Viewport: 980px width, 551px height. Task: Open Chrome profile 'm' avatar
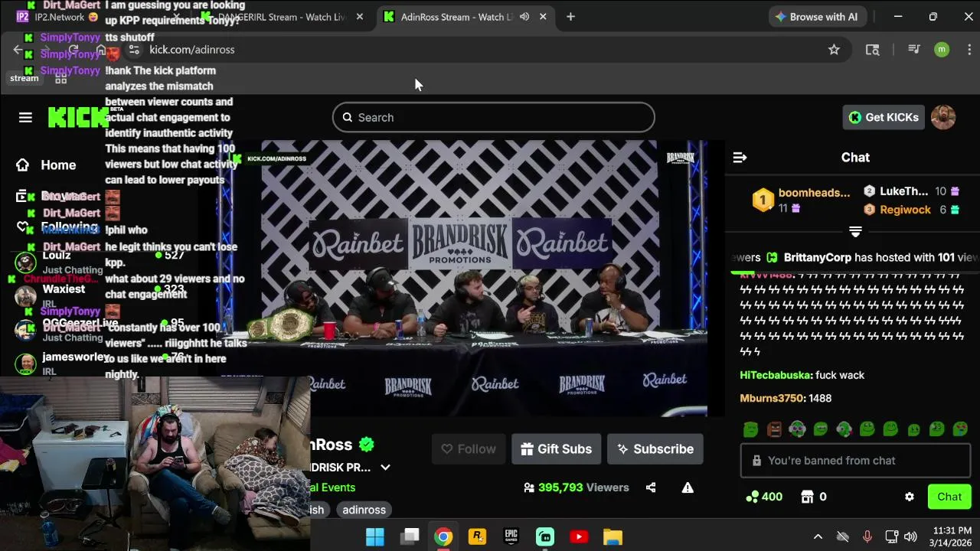(x=942, y=50)
